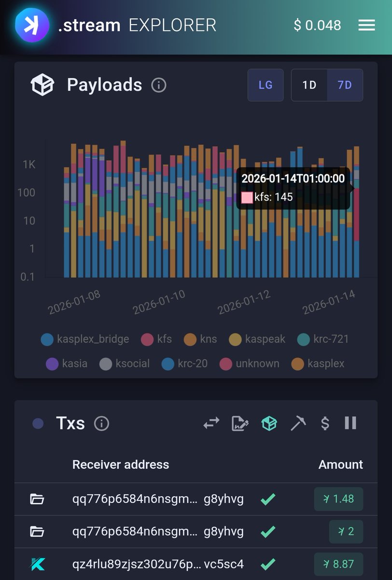Click the Payloads section title
Viewport: 392px width, 580px height.
click(104, 85)
